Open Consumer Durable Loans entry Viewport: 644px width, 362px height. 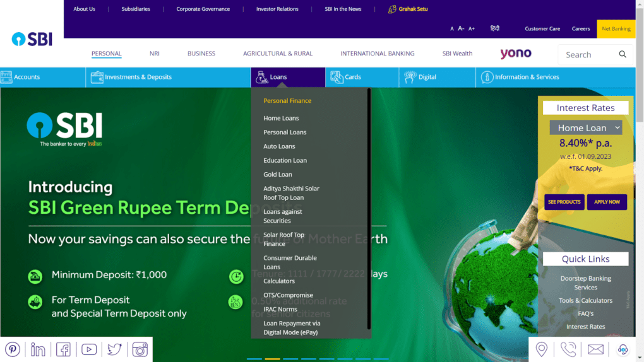[290, 262]
